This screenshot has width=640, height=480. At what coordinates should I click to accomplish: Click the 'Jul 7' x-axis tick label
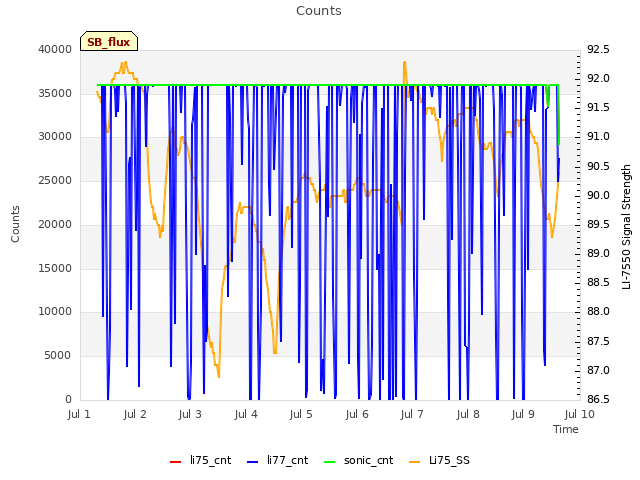(x=412, y=414)
